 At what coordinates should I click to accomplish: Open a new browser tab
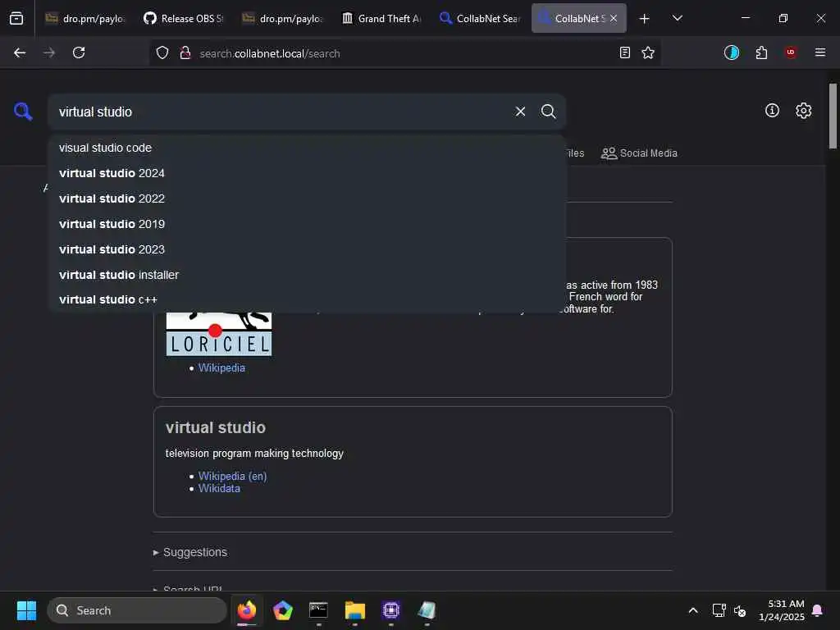[645, 19]
